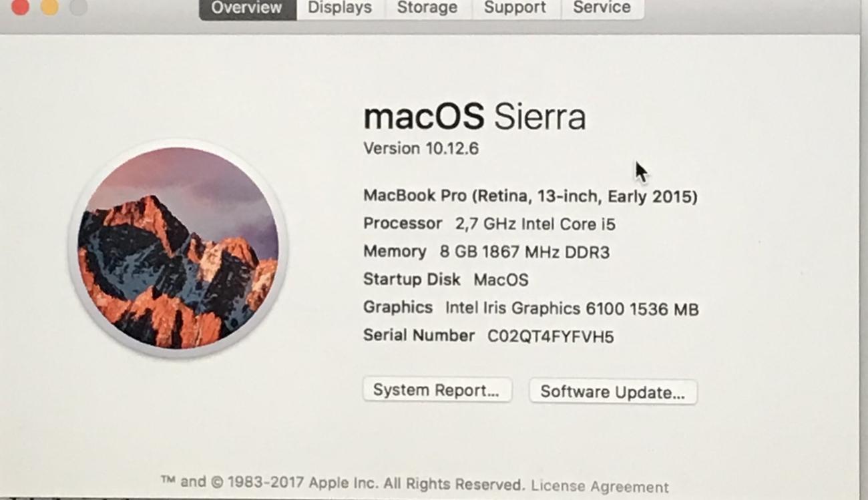Viewport: 868px width, 500px height.
Task: Select the Storage tab
Action: (427, 9)
